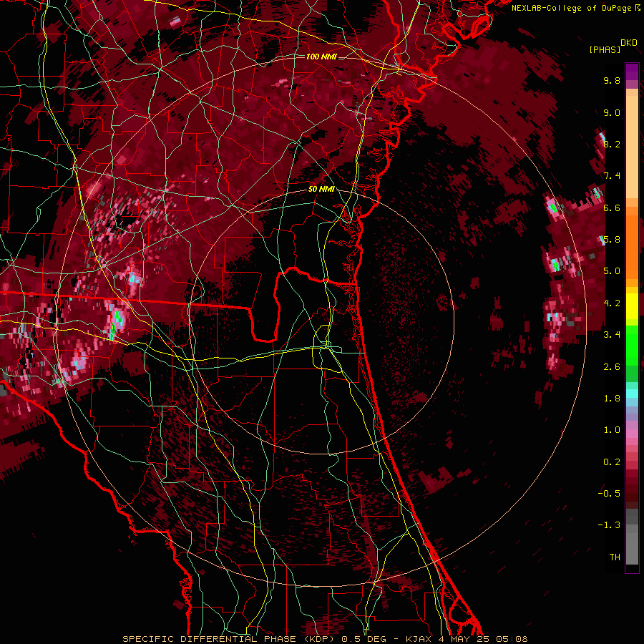Click the 4.2 value on color scale
The width and height of the screenshot is (644, 644).
(612, 303)
